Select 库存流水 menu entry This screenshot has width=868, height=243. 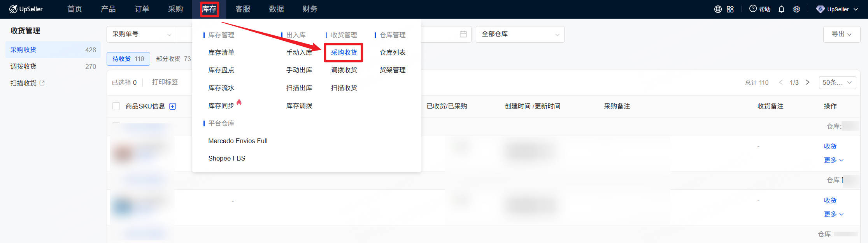221,88
